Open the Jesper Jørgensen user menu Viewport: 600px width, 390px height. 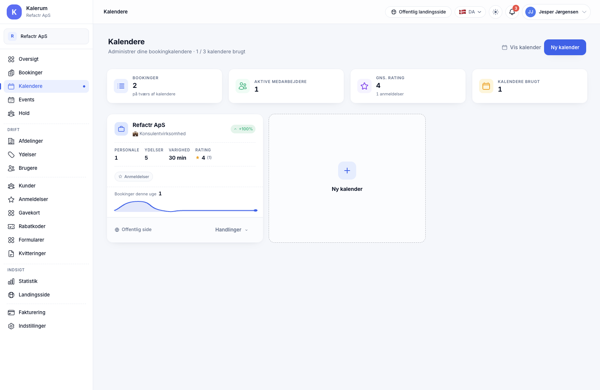(x=557, y=12)
